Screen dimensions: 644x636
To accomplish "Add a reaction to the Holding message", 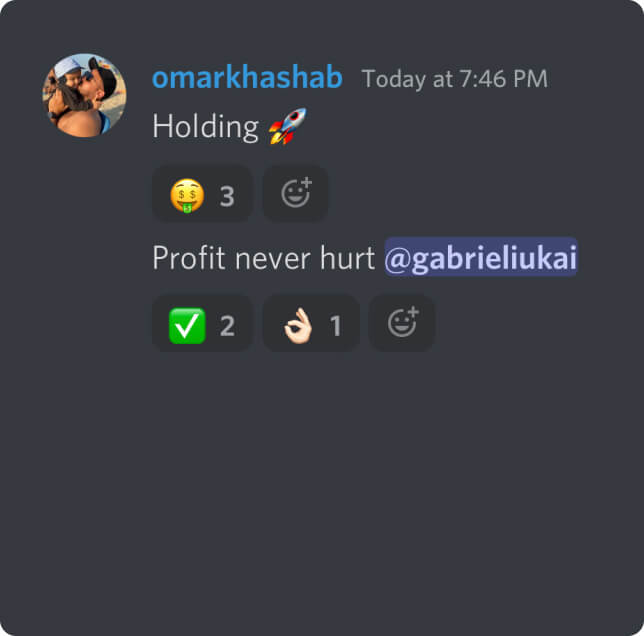I will (295, 194).
